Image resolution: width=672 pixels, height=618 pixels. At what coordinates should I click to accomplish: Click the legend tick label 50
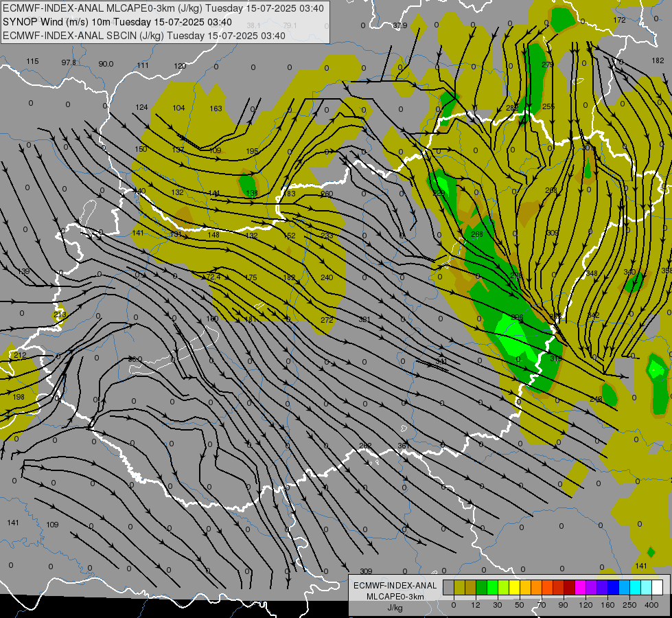(x=520, y=605)
